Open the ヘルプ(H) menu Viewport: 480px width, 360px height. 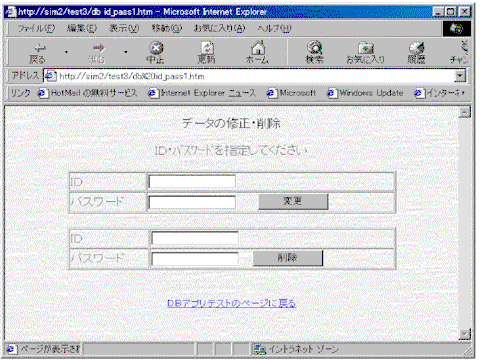point(274,28)
